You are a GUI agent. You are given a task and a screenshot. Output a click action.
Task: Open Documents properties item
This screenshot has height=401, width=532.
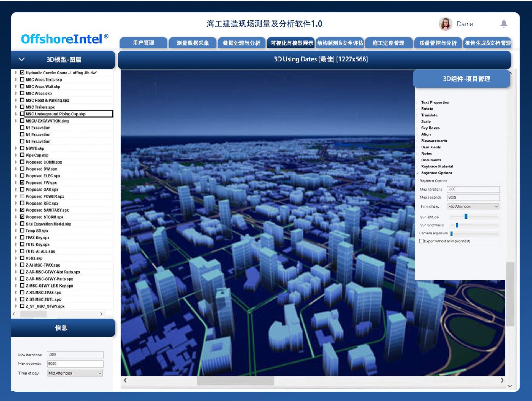pyautogui.click(x=431, y=160)
